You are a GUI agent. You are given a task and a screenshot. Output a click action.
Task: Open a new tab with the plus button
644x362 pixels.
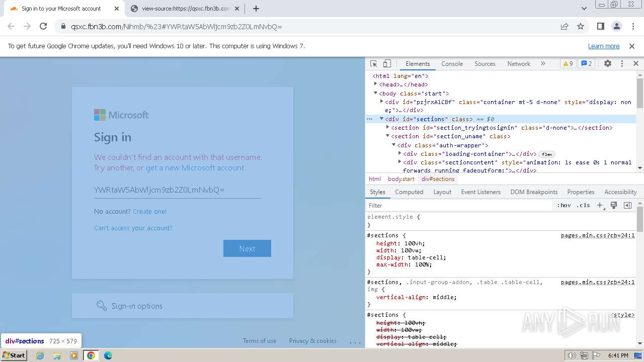pyautogui.click(x=256, y=9)
